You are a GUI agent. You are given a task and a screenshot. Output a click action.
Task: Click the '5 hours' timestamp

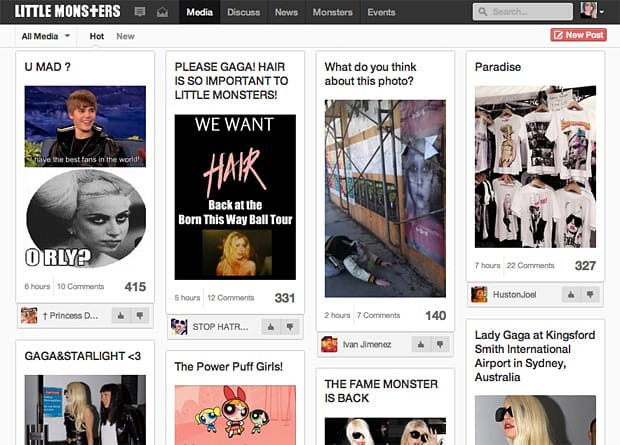[187, 298]
